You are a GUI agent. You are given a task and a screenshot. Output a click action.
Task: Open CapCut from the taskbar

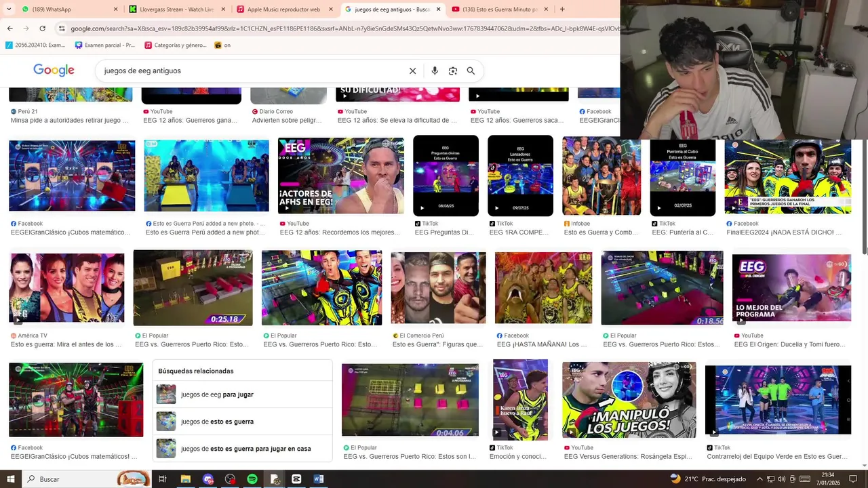tap(296, 479)
